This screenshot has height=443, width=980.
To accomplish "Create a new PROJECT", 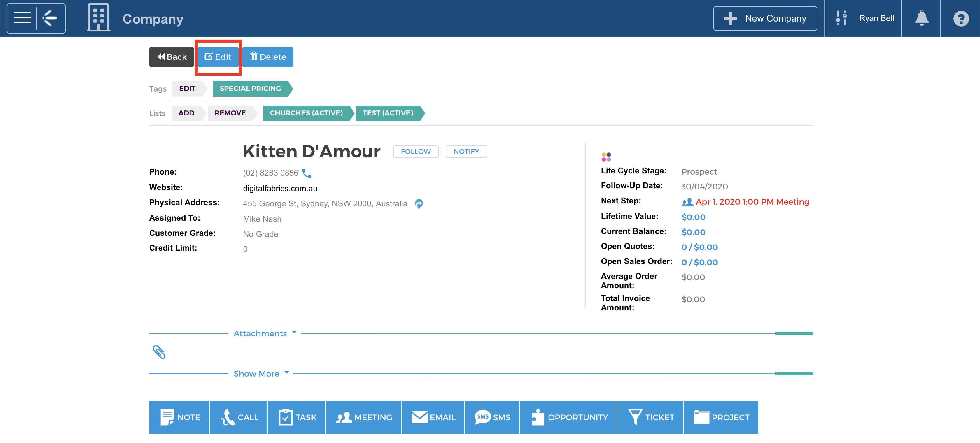I will click(721, 417).
